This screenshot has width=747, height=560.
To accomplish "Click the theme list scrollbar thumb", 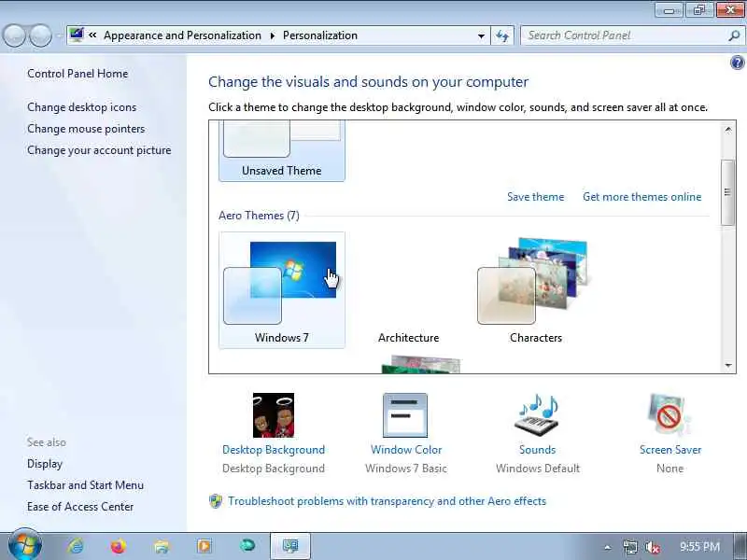I will point(727,192).
